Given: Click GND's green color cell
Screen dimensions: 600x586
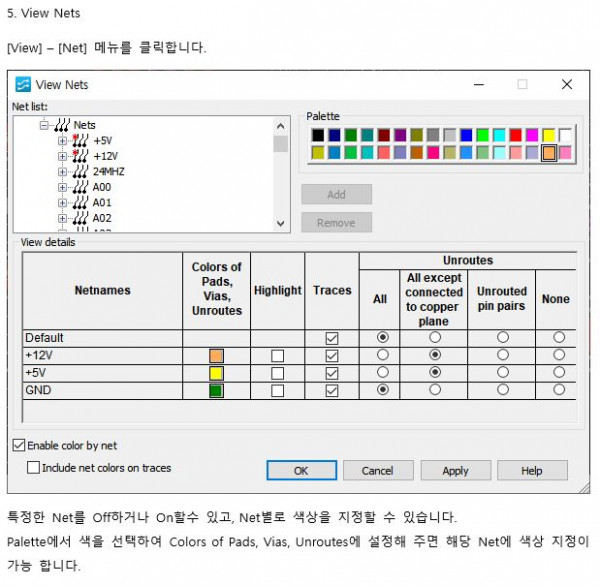Looking at the screenshot, I should (x=217, y=390).
